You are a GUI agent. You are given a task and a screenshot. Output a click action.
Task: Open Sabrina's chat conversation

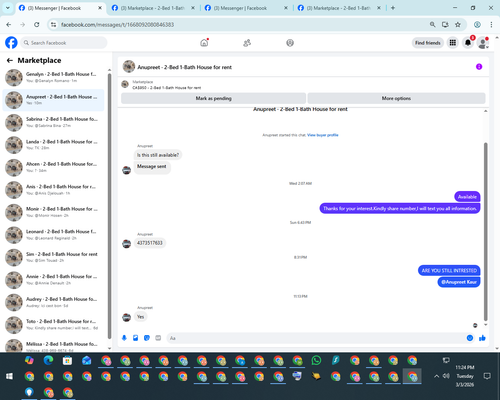click(x=53, y=122)
